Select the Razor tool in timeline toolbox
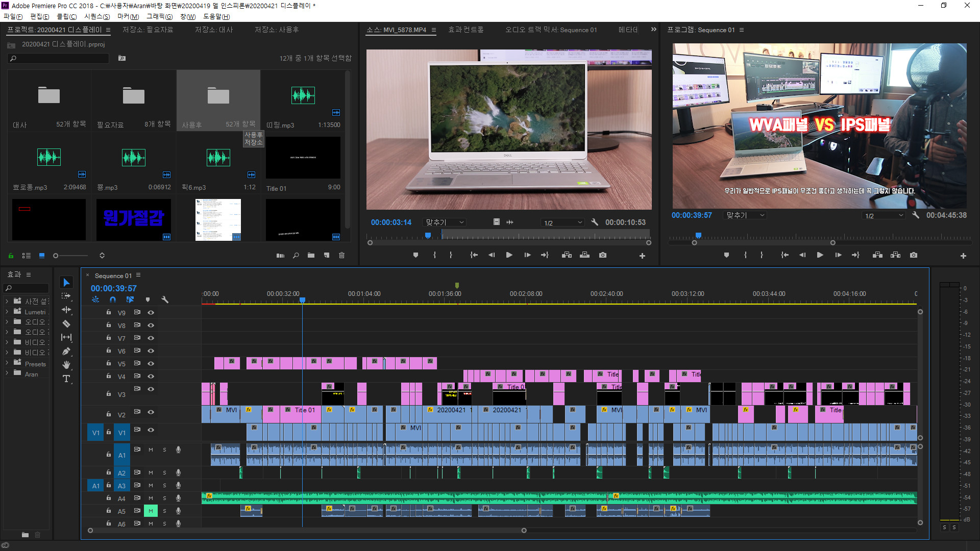The width and height of the screenshot is (980, 551). tap(66, 323)
